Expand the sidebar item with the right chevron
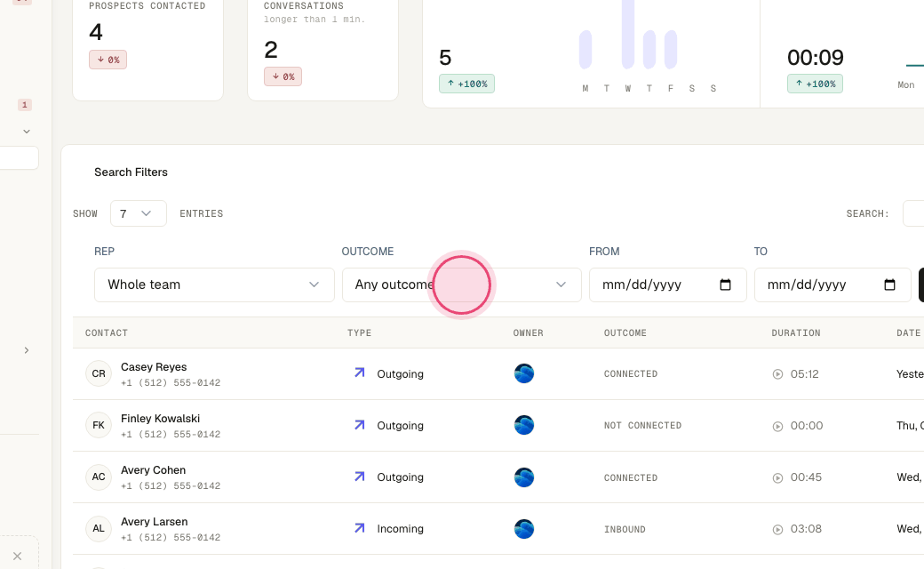This screenshot has height=569, width=924. (x=27, y=350)
